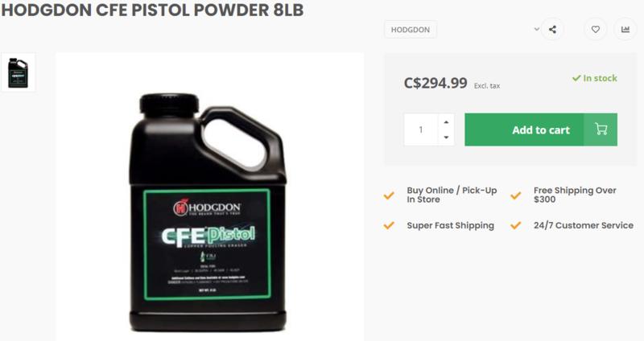Screen dimensions: 644x341
Task: Increase quantity with the up arrow
Action: (446, 122)
